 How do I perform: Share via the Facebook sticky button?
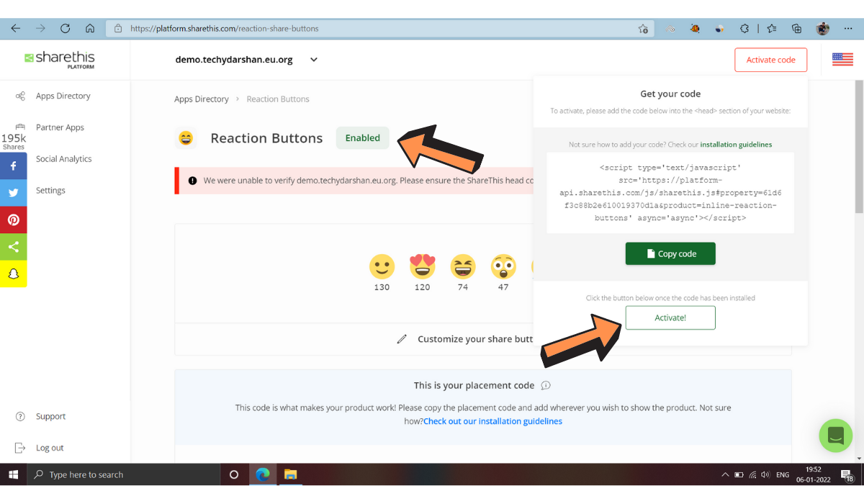(13, 166)
